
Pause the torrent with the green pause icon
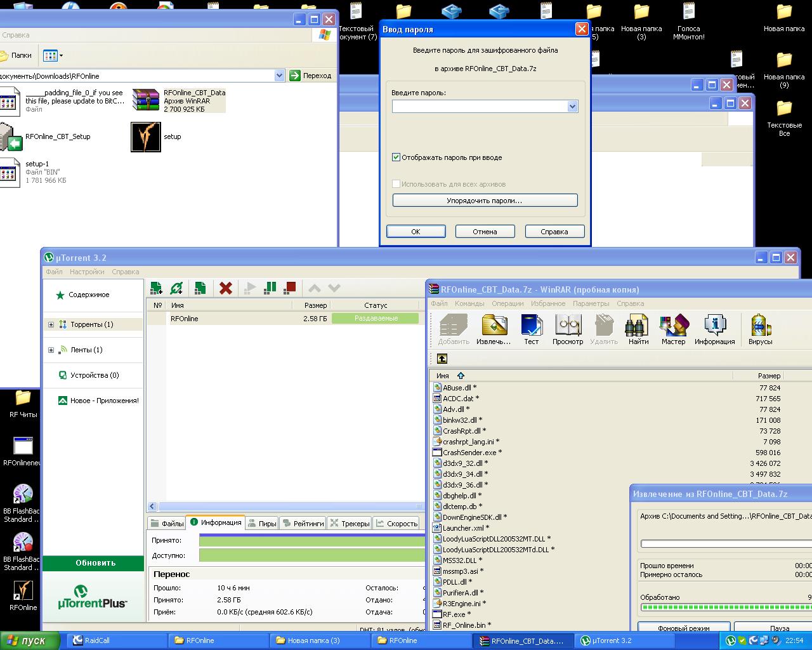click(270, 288)
